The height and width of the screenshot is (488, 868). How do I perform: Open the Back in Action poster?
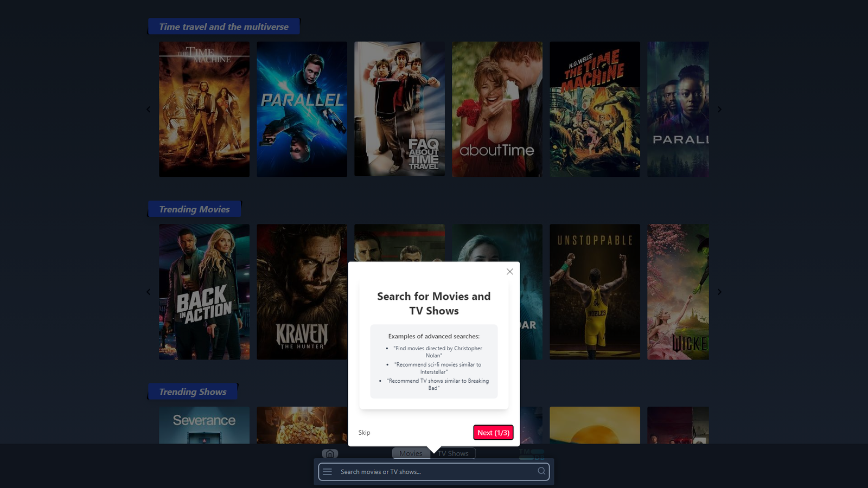click(204, 292)
